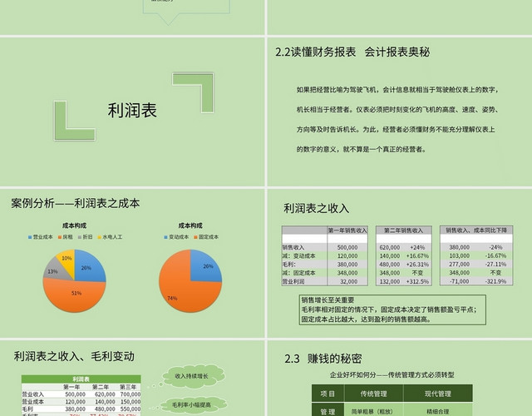Click the 项 目 header cell
Screen dimensions: 532x416
(x=328, y=394)
